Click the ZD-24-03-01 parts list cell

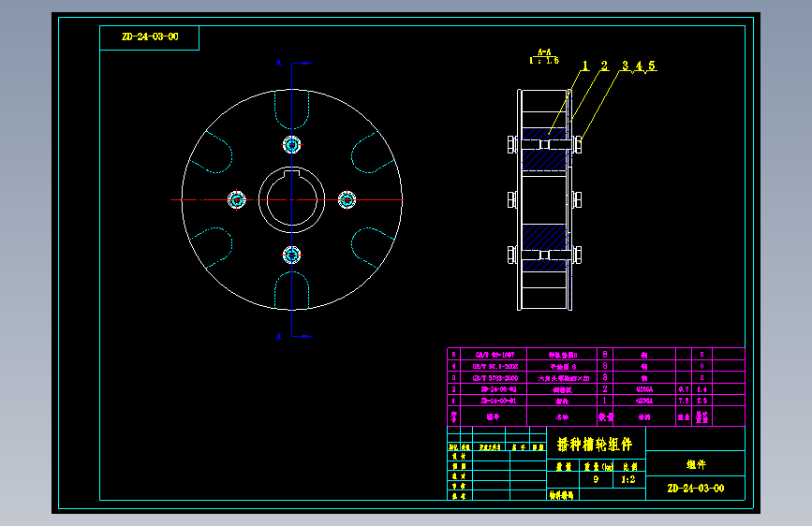(x=495, y=401)
